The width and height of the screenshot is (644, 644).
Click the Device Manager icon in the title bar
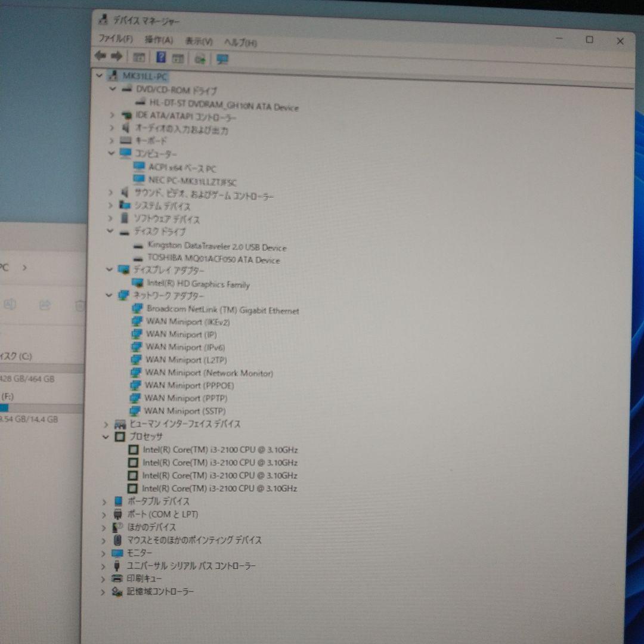[x=102, y=20]
